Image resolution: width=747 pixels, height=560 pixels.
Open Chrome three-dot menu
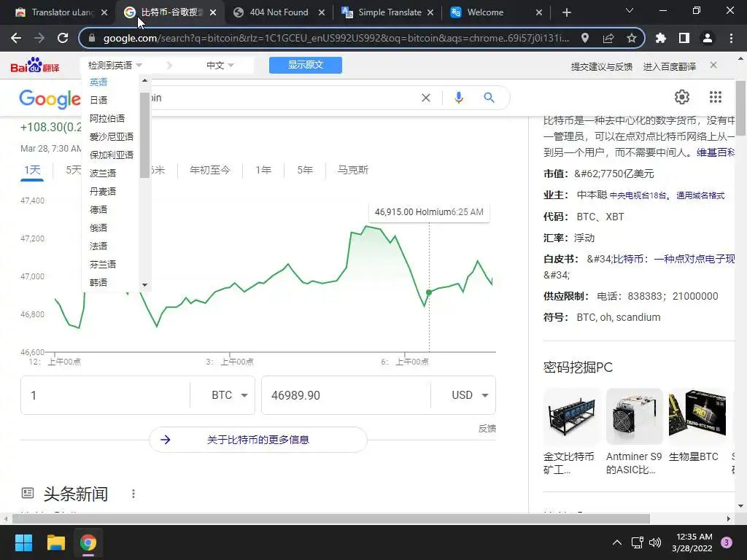tap(731, 38)
